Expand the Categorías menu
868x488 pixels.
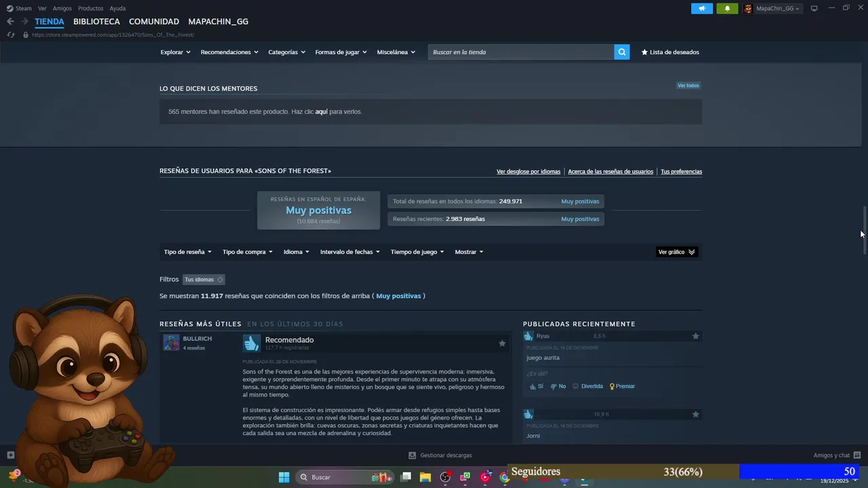click(x=287, y=52)
